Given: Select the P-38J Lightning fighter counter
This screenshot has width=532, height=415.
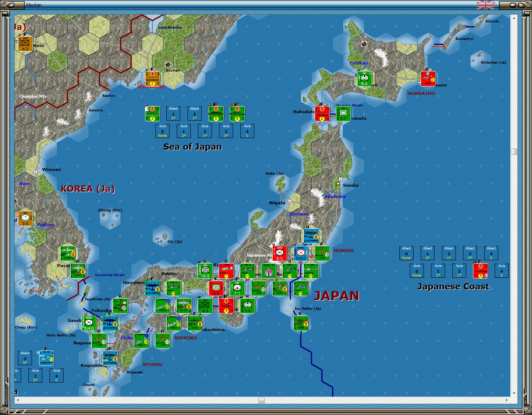Looking at the screenshot, I should [x=311, y=271].
